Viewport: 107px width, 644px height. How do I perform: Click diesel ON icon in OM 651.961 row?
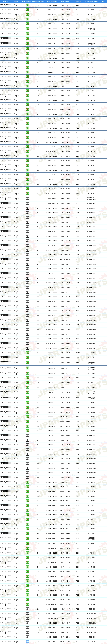coord(28,609)
